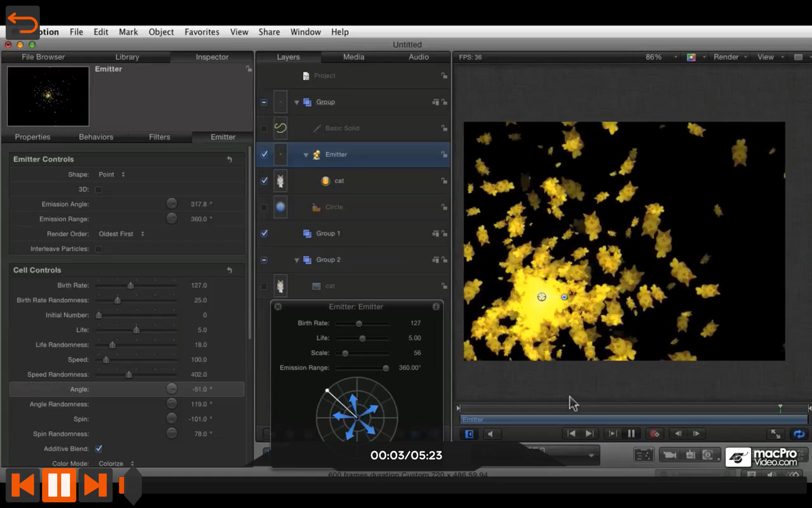Switch to the Audio tab
812x508 pixels.
[x=418, y=57]
